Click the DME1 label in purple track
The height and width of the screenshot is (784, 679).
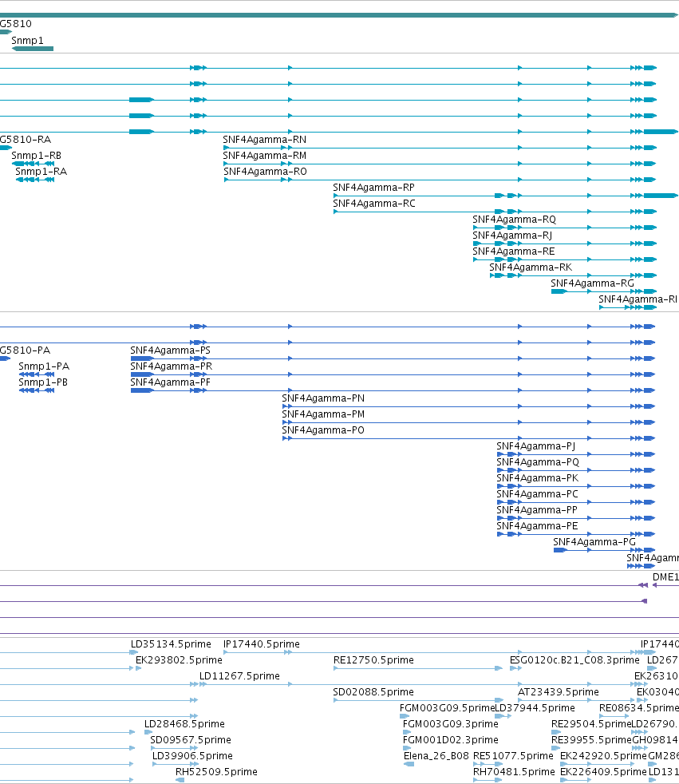(665, 577)
